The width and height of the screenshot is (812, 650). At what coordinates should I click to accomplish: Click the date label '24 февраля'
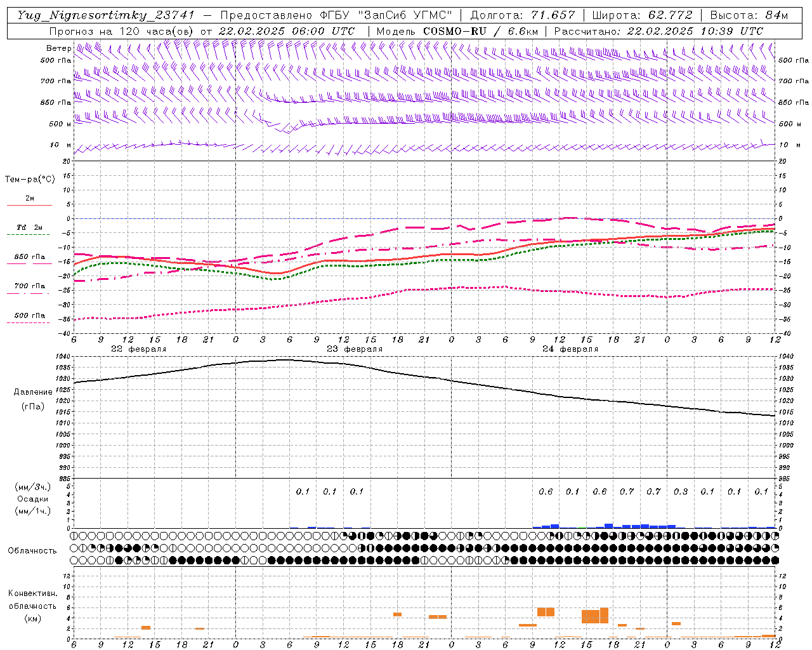tap(570, 349)
